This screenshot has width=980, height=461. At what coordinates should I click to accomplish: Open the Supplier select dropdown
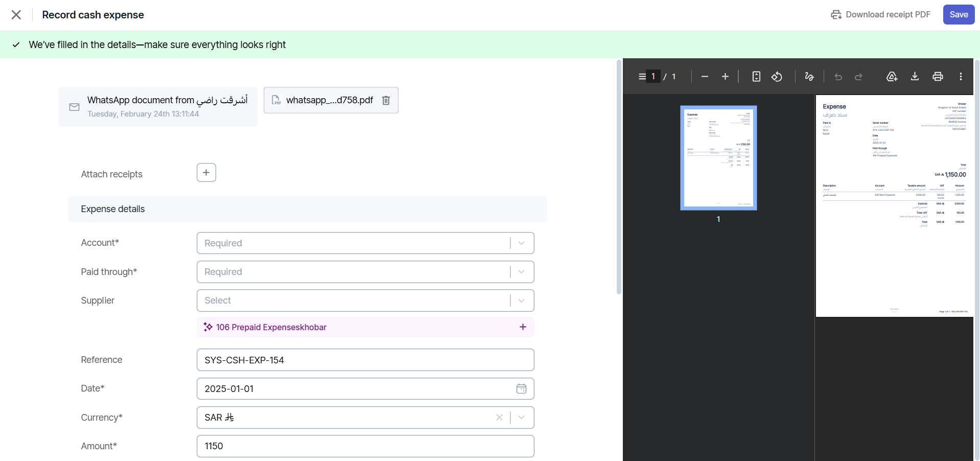pyautogui.click(x=521, y=301)
